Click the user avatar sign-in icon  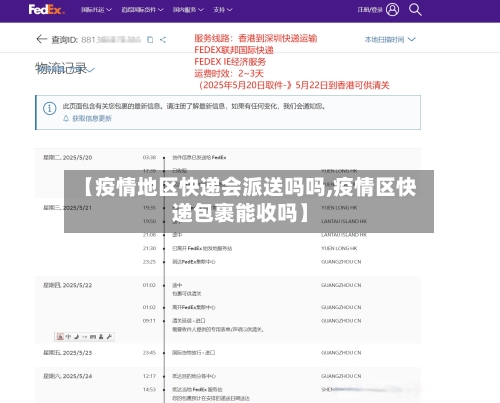tap(392, 10)
